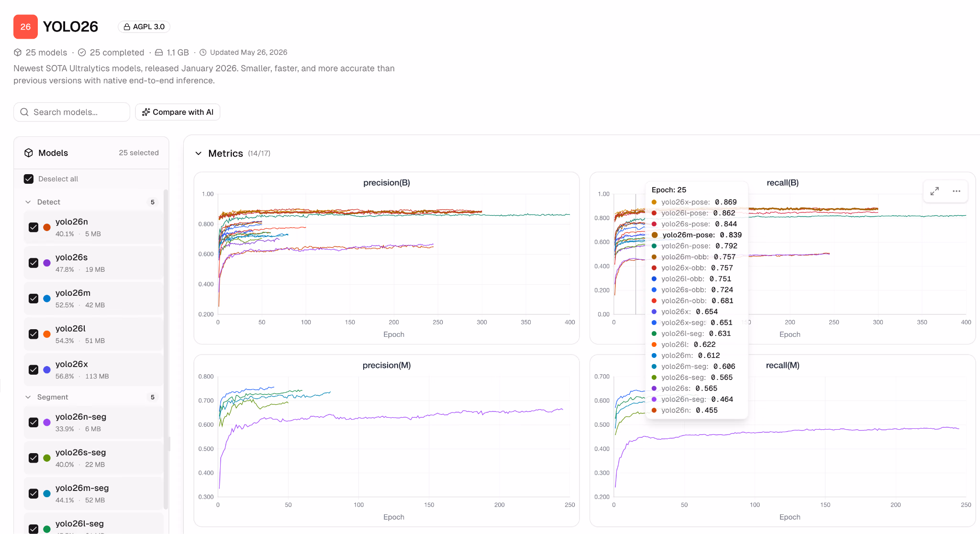This screenshot has height=534, width=980.
Task: Click the storage icon beside 1.1 GB
Action: coord(159,52)
